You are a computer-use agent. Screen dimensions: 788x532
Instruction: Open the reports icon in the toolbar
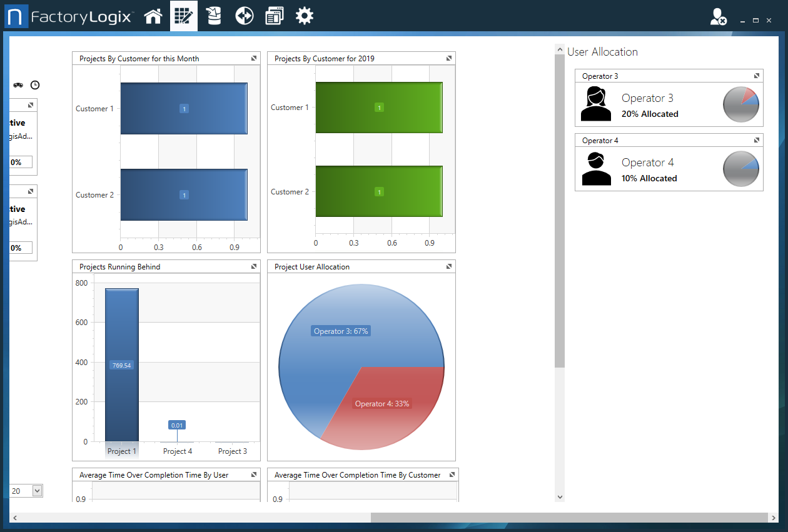274,16
